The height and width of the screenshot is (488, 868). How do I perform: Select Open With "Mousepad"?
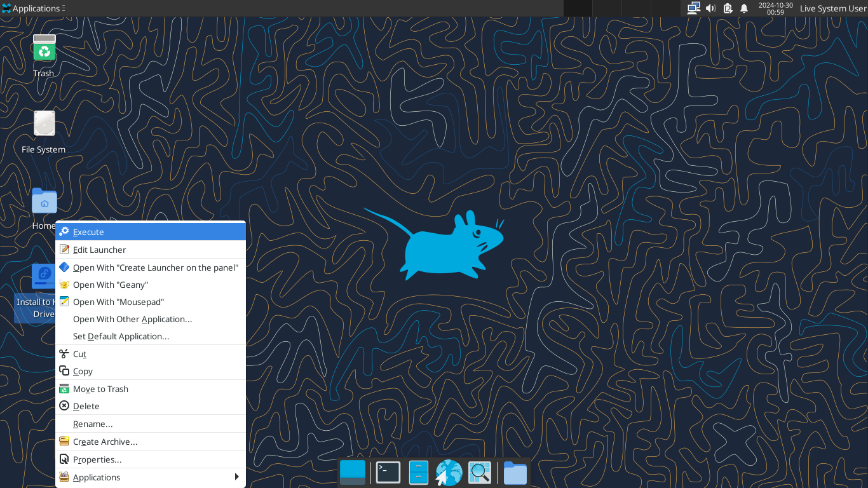click(151, 302)
